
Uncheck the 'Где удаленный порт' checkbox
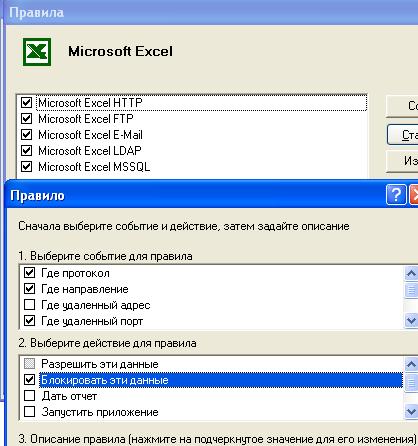[x=29, y=321]
